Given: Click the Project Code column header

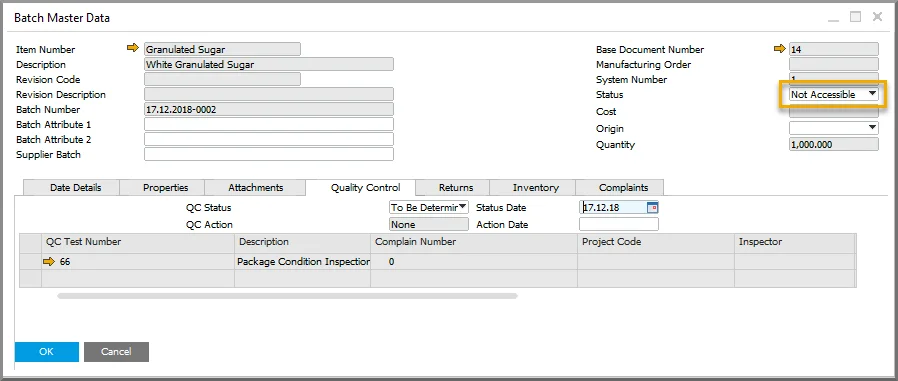Looking at the screenshot, I should (656, 242).
